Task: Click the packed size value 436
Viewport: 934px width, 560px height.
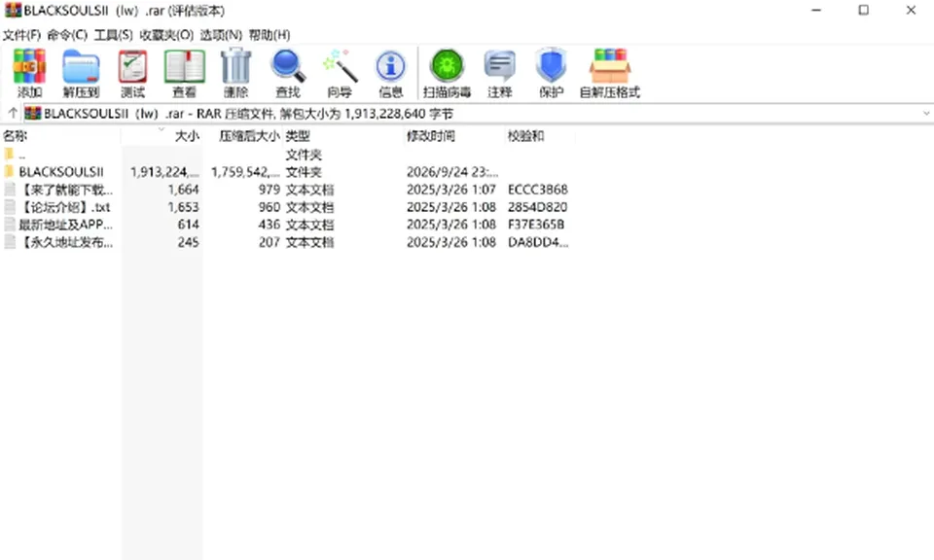Action: [269, 225]
